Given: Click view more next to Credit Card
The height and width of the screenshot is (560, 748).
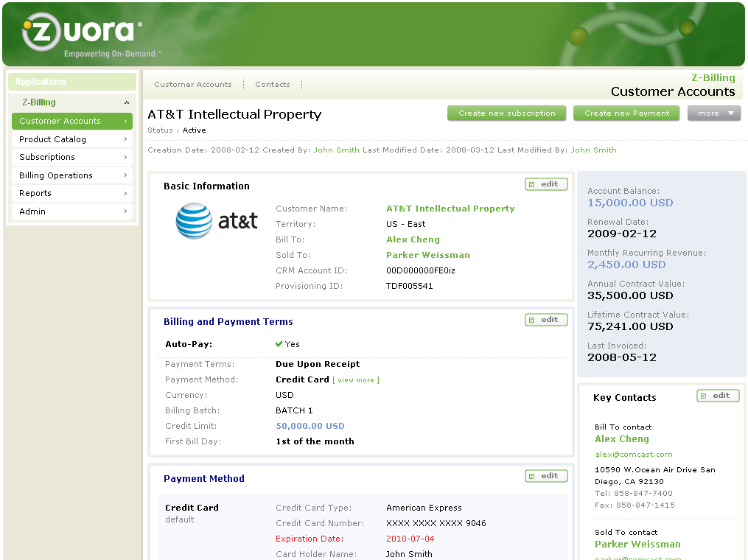Looking at the screenshot, I should click(x=356, y=380).
